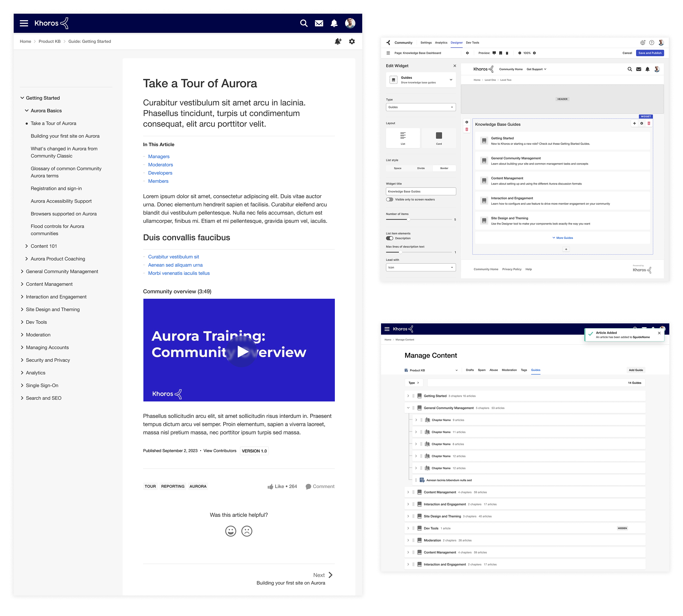
Task: Click the Add Guide button
Action: pyautogui.click(x=636, y=370)
